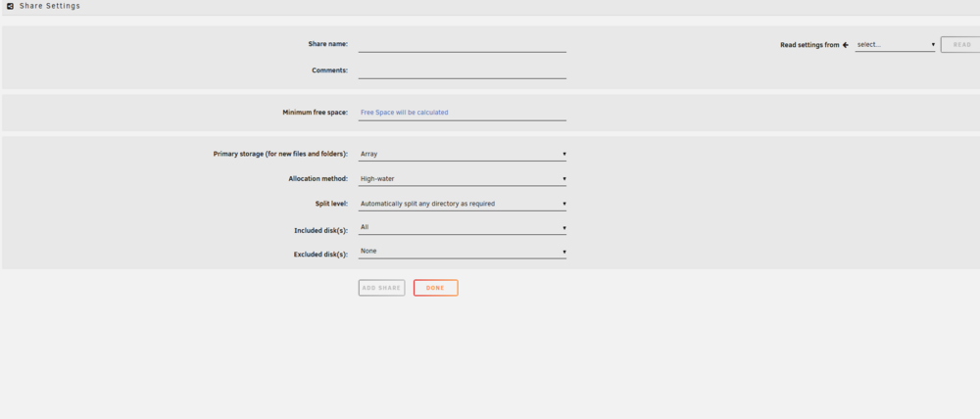Image resolution: width=980 pixels, height=419 pixels.
Task: Click the ADD SHARE button
Action: [x=381, y=288]
